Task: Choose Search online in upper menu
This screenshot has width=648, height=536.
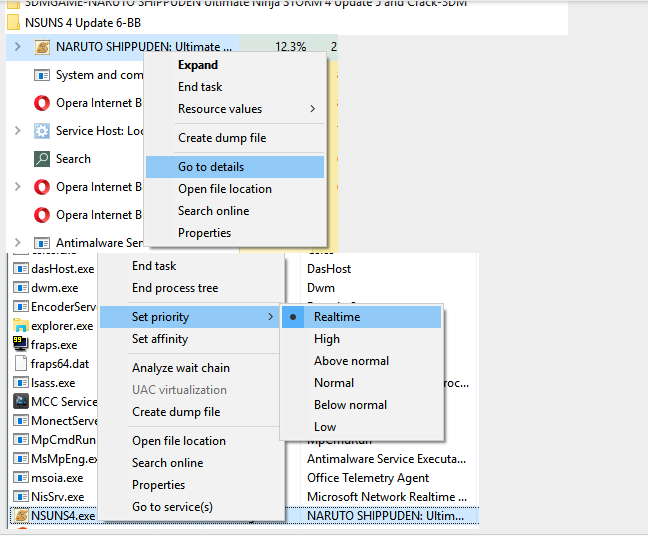Action: pos(235,211)
